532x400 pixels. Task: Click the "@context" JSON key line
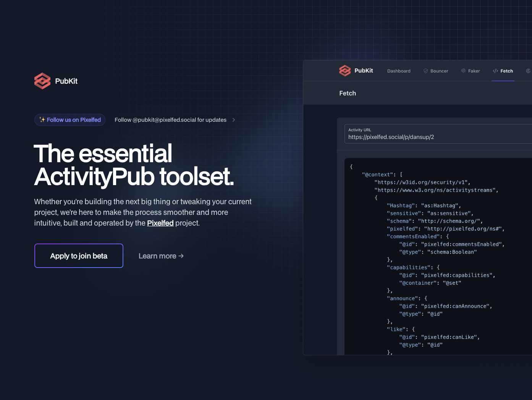pos(382,174)
